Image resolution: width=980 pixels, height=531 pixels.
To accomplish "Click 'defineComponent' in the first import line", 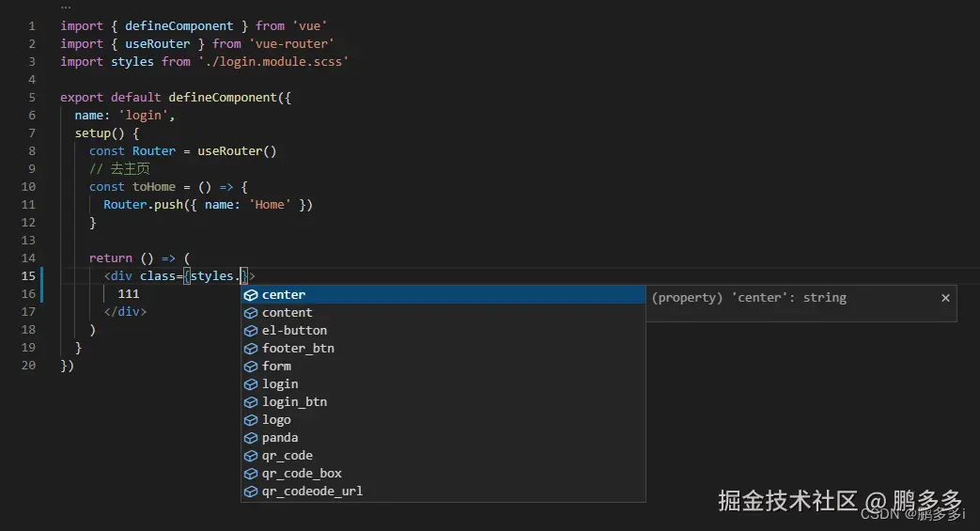I will tap(179, 25).
